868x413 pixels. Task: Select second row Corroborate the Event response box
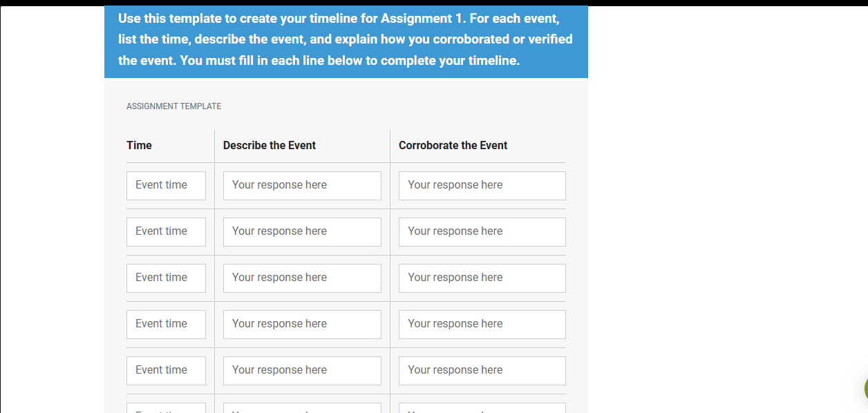(482, 232)
